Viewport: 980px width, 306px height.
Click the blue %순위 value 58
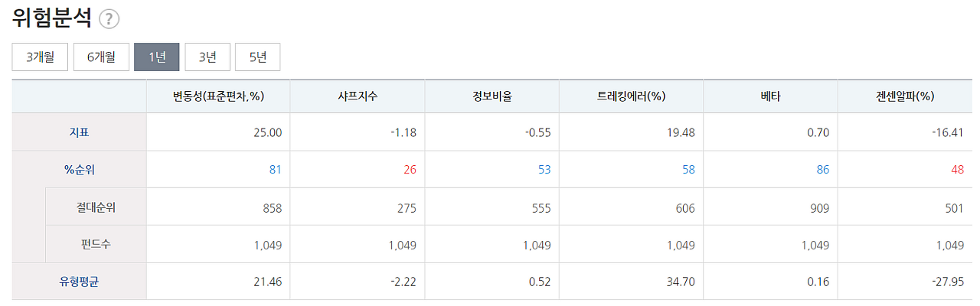pyautogui.click(x=688, y=170)
